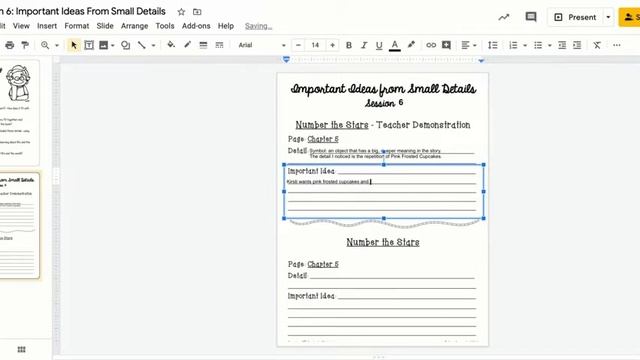The height and width of the screenshot is (360, 640).
Task: Select the Line tool
Action: click(x=142, y=45)
